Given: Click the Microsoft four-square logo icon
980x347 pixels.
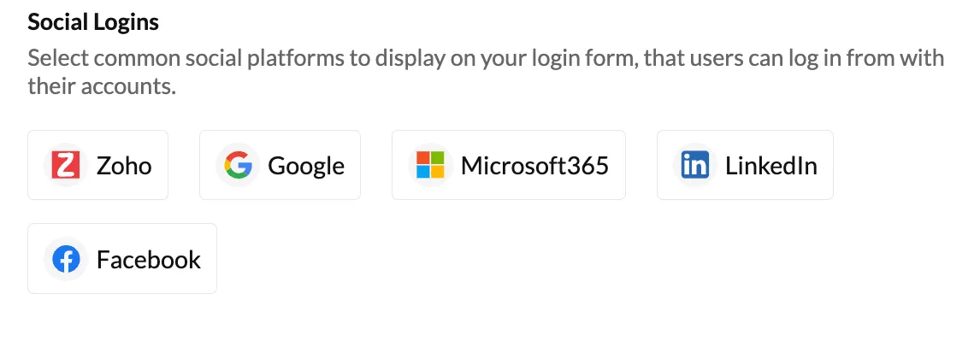Looking at the screenshot, I should tap(430, 166).
